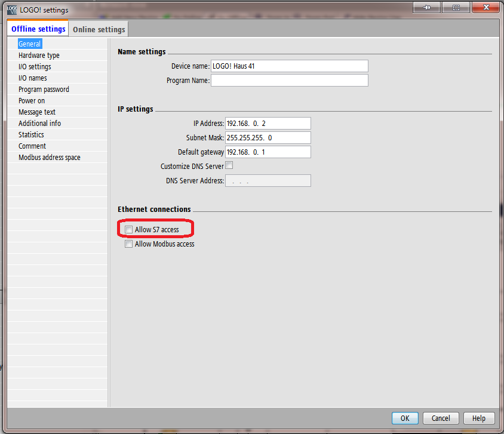The image size is (504, 434).
Task: Open the Additional info section
Action: (x=39, y=124)
